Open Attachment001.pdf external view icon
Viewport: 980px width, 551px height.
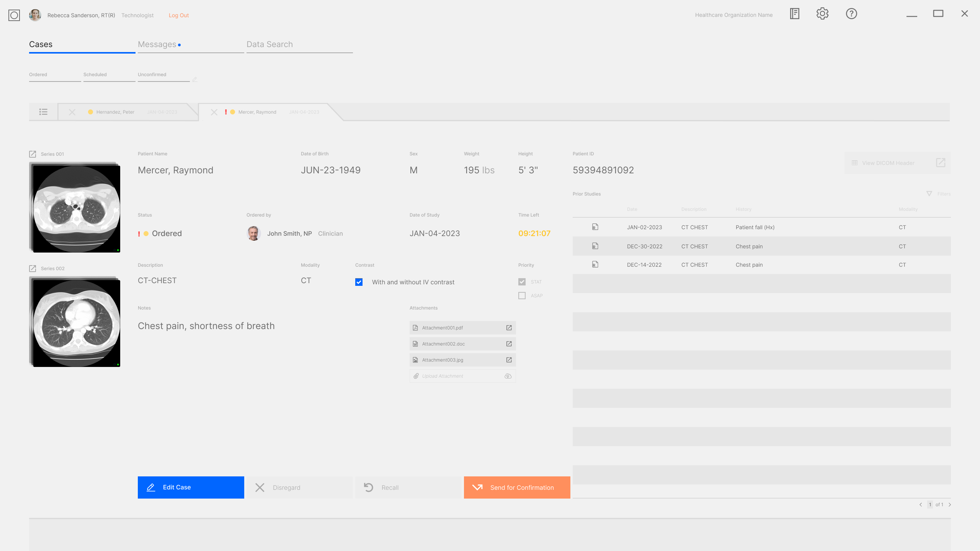tap(509, 328)
